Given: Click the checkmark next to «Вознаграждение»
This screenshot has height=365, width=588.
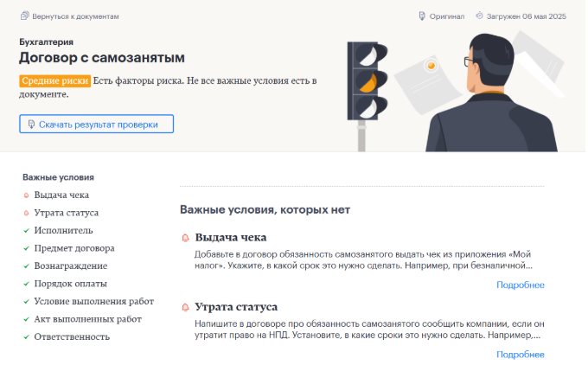Looking at the screenshot, I should tap(27, 266).
